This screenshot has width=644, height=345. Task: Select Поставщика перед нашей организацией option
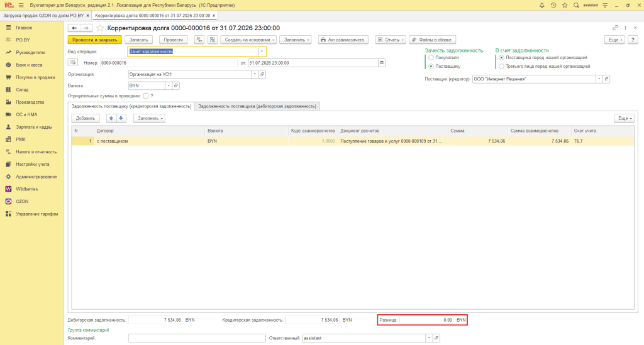coord(501,58)
